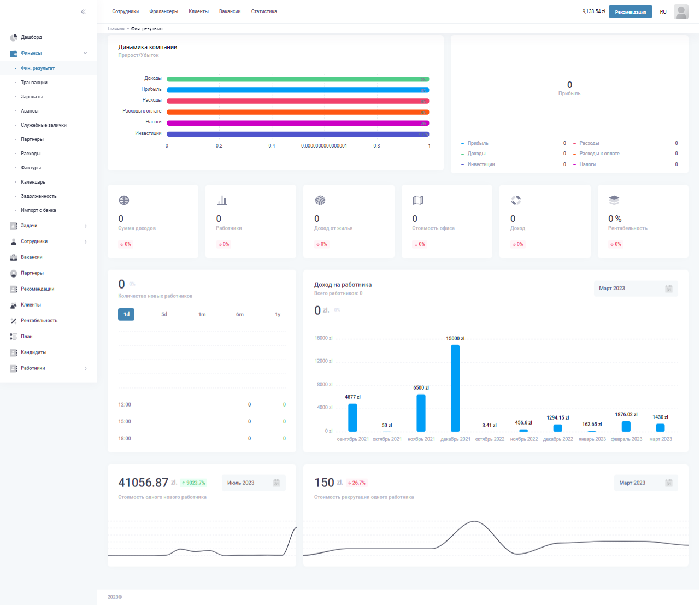Click the Dashboard pie chart icon
This screenshot has height=606, width=700.
pyautogui.click(x=14, y=38)
